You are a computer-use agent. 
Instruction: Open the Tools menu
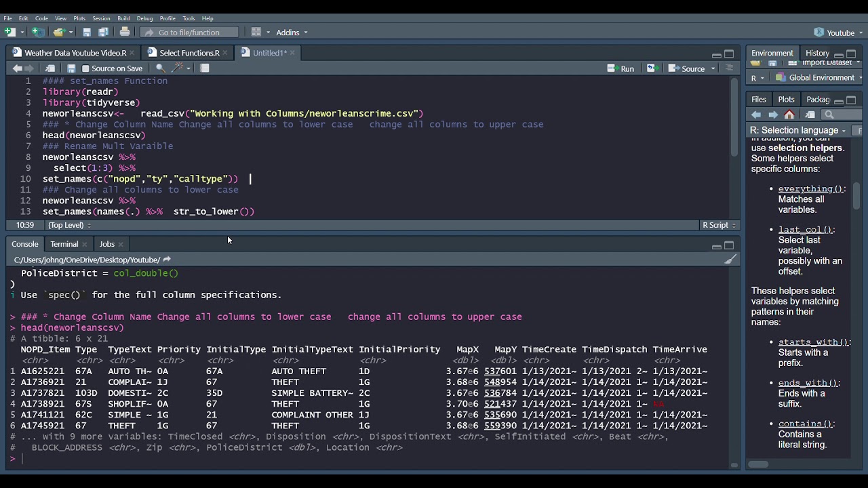(x=189, y=18)
